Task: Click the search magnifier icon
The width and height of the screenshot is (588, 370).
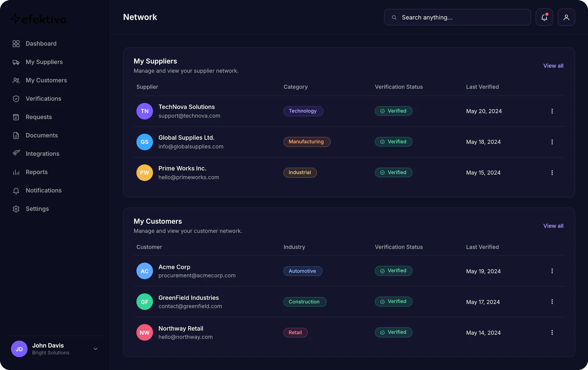Action: 394,18
